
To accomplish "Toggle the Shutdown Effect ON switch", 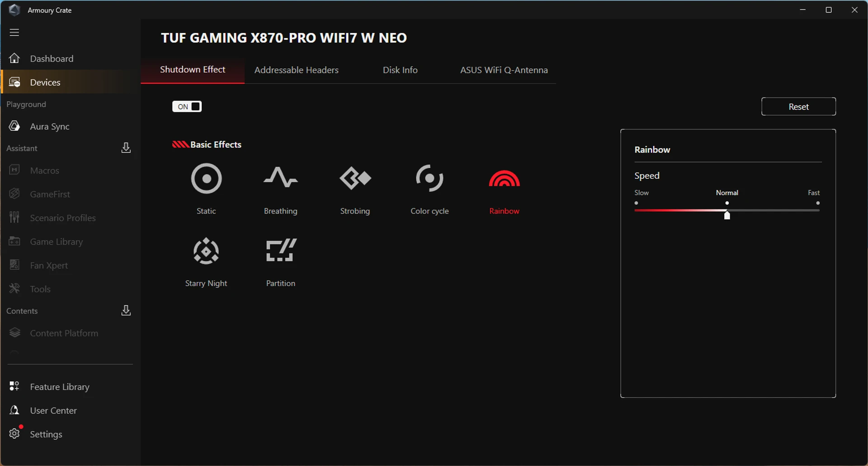I will coord(187,106).
